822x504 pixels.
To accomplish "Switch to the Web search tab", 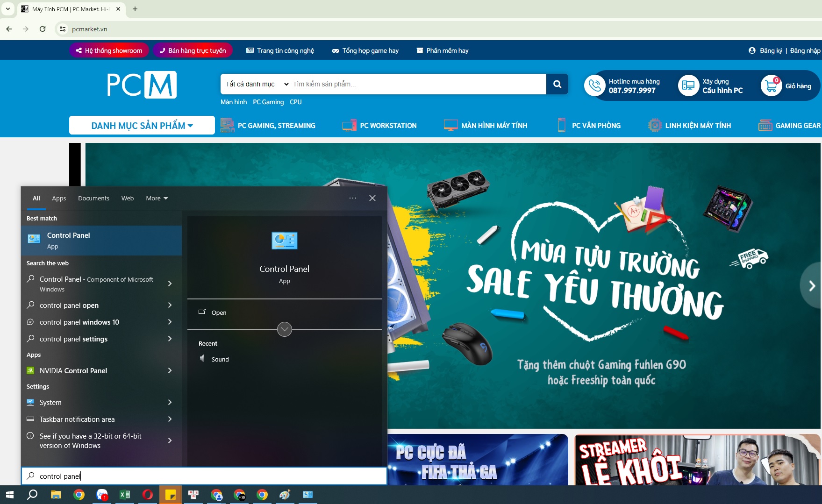I will click(128, 198).
